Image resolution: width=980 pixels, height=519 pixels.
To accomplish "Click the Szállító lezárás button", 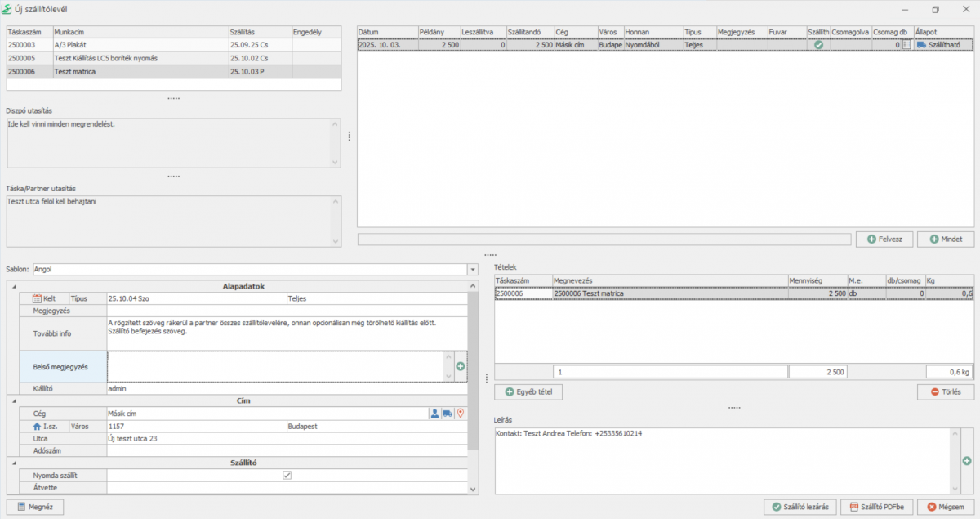I will [x=800, y=507].
